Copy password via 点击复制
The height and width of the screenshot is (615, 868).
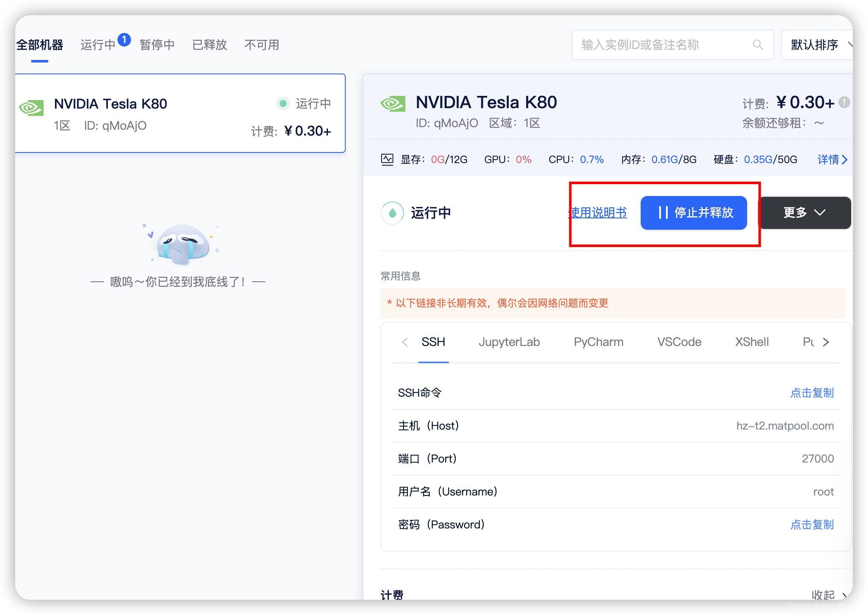812,525
